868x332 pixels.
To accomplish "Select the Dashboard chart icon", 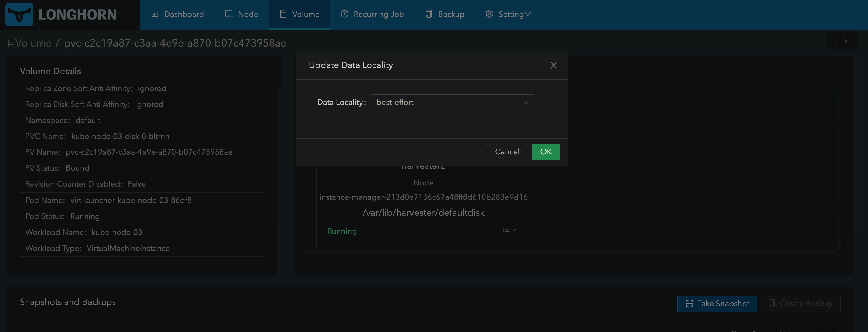I will 155,14.
